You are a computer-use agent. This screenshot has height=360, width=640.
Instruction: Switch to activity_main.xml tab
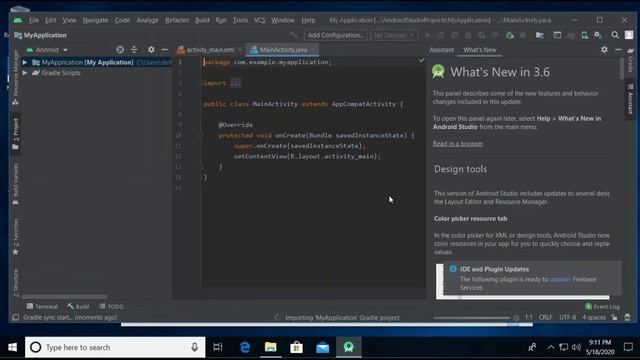(x=209, y=50)
